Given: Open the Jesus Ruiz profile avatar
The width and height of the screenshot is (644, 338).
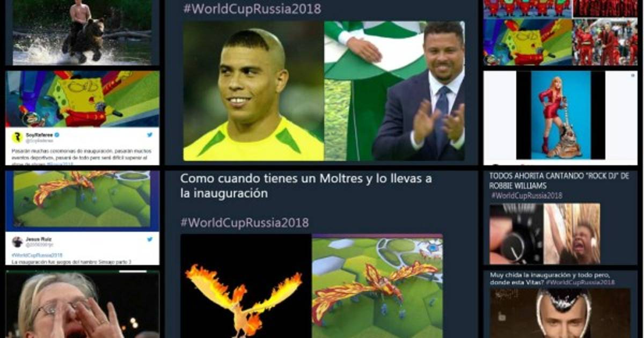Looking at the screenshot, I should (17, 241).
